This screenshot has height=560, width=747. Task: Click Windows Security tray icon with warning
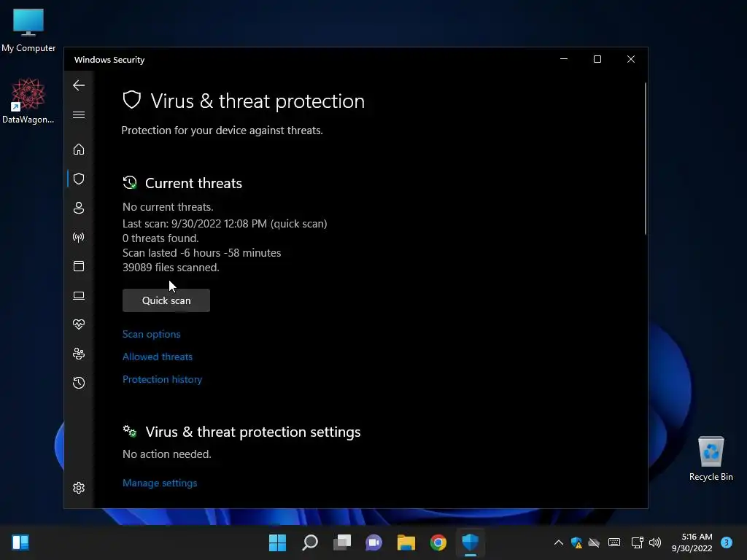point(576,542)
